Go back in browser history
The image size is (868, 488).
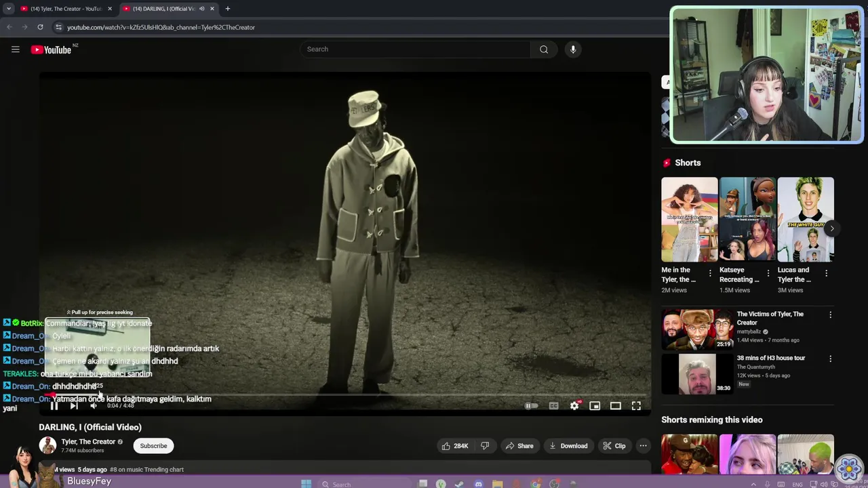[9, 27]
